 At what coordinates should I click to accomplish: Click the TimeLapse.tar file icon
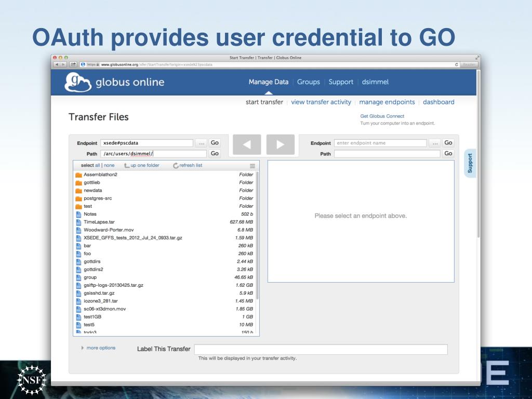point(79,222)
